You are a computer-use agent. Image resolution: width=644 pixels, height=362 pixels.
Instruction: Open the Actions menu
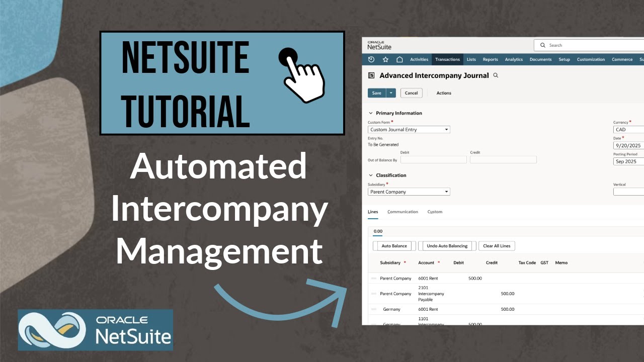[x=444, y=93]
